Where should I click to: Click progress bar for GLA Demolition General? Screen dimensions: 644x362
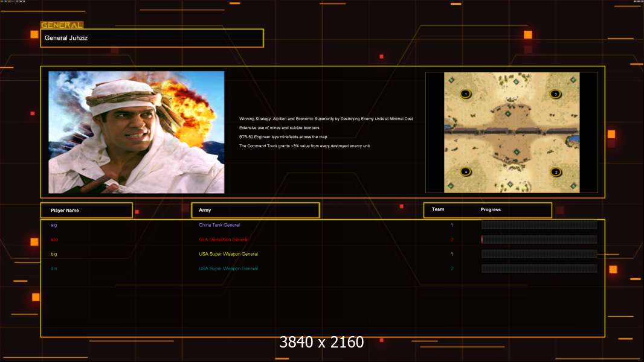(539, 240)
